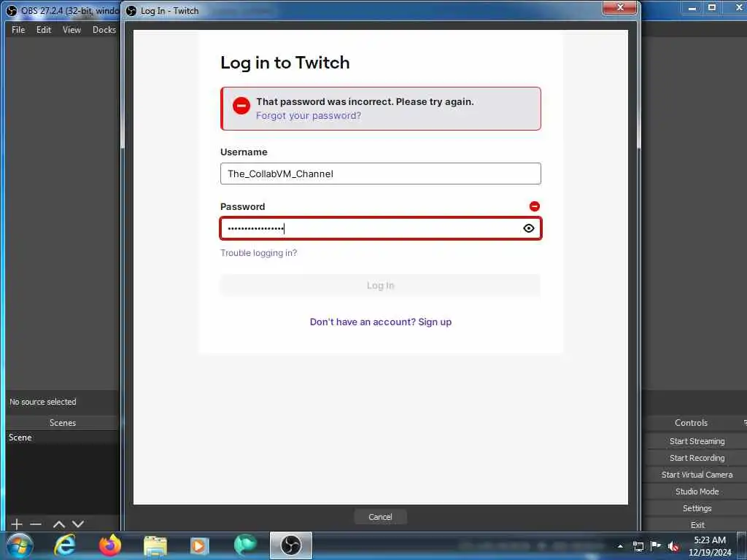Launch Firefox from the taskbar
The height and width of the screenshot is (560, 747).
tap(110, 545)
